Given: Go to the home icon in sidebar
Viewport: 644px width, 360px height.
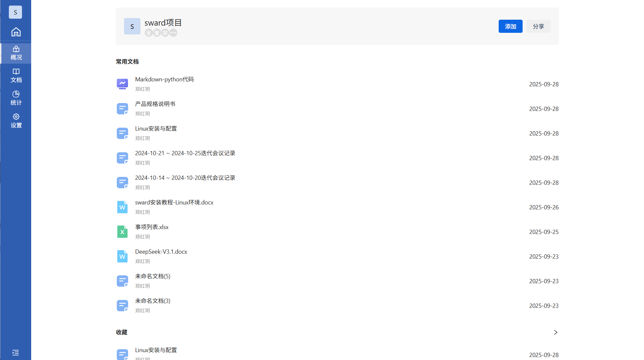Looking at the screenshot, I should (16, 32).
